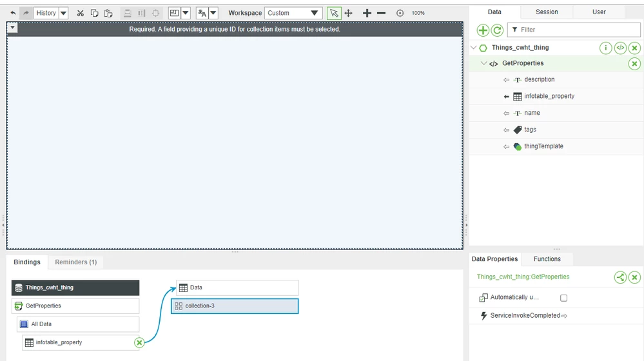Open the Bindings tab
The height and width of the screenshot is (361, 644).
coord(27,262)
